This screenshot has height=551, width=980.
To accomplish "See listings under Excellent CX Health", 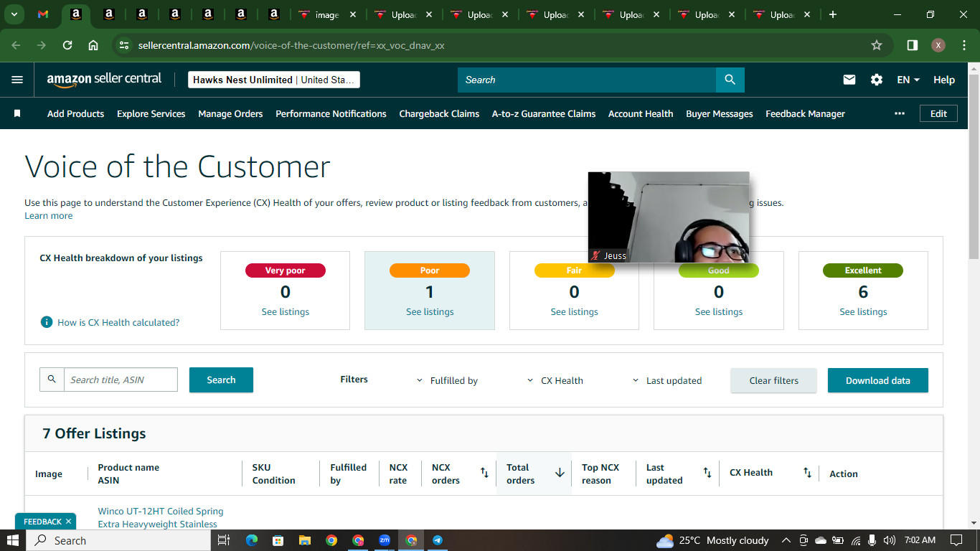I will point(863,311).
